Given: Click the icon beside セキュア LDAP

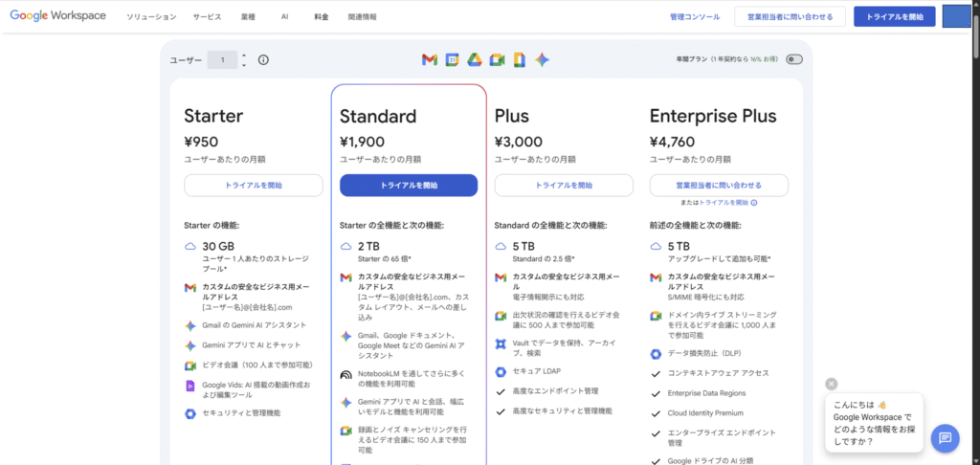Looking at the screenshot, I should (x=501, y=372).
